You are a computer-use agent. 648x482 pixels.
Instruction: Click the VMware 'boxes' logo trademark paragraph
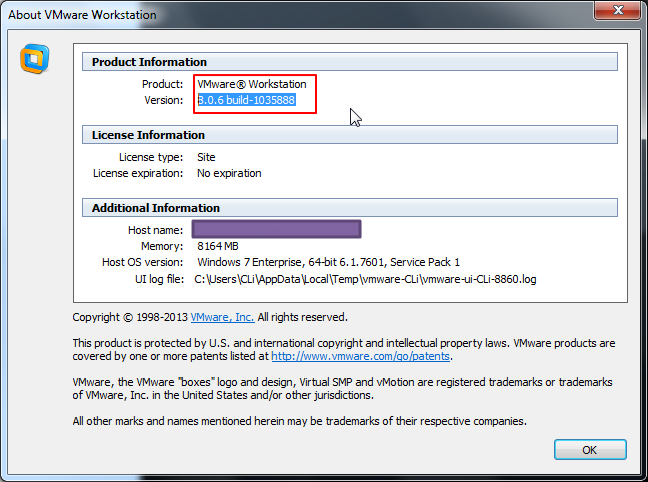(x=343, y=388)
